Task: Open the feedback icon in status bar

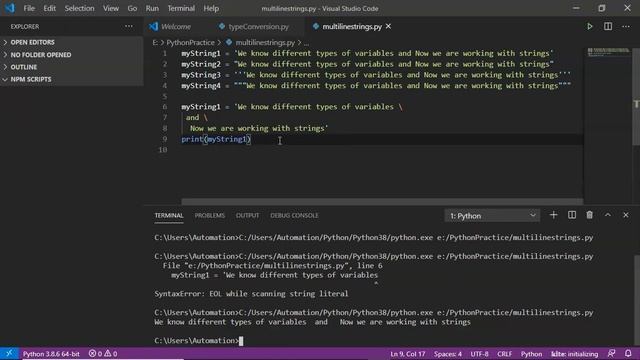Action: click(611, 353)
